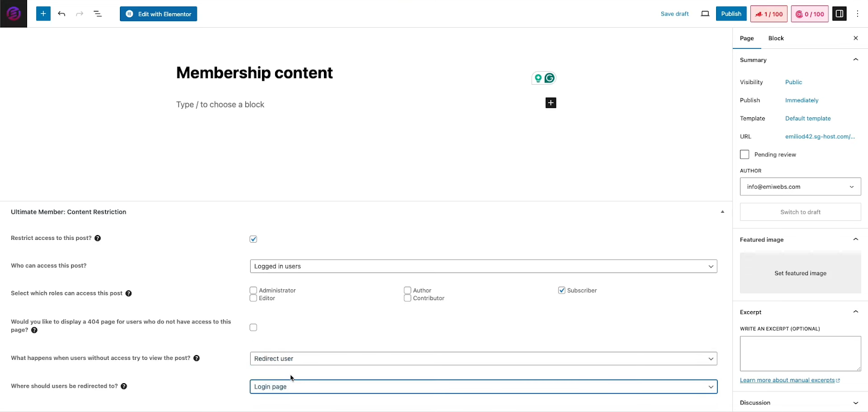Open the three-dot options menu
This screenshot has height=412, width=868.
click(x=857, y=14)
